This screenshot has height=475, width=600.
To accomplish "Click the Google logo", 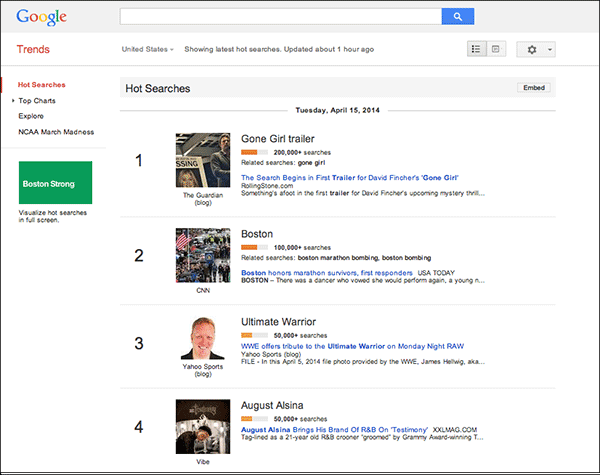I will 41,17.
